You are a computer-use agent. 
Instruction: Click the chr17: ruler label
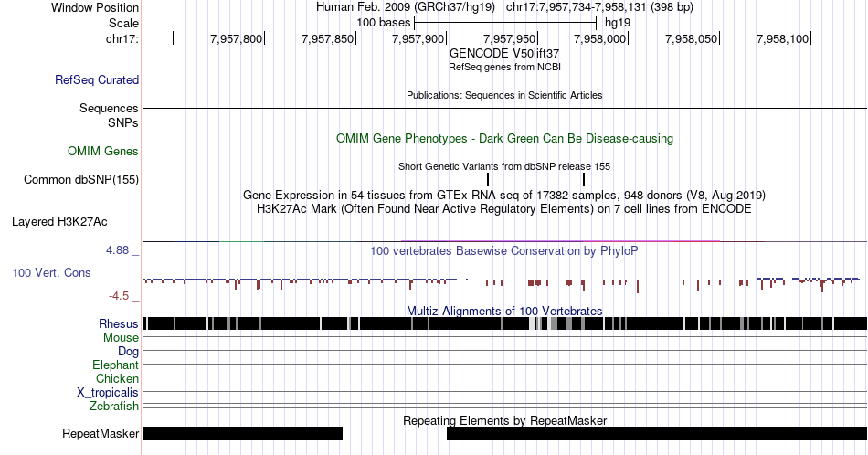[x=122, y=38]
